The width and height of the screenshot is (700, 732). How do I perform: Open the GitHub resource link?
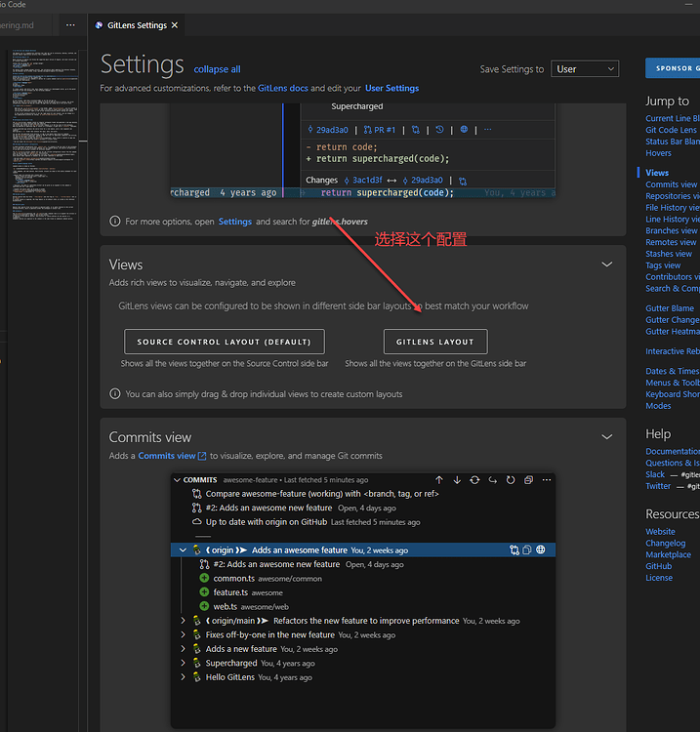[x=659, y=566]
